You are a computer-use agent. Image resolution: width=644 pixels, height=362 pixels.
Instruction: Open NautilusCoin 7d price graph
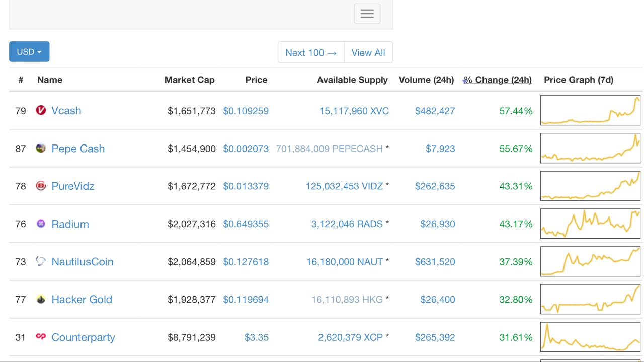(590, 261)
